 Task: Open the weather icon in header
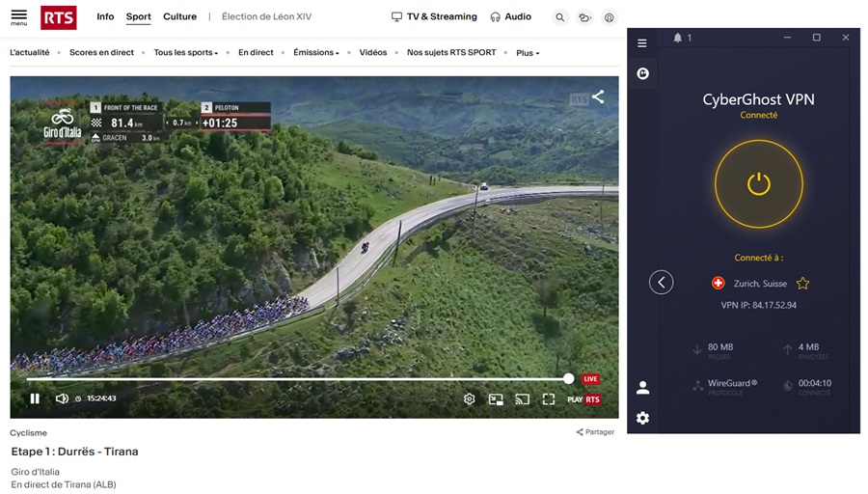584,17
